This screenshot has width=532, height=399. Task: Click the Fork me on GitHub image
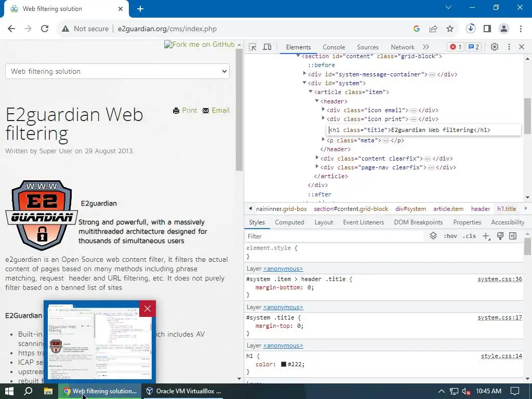[199, 45]
